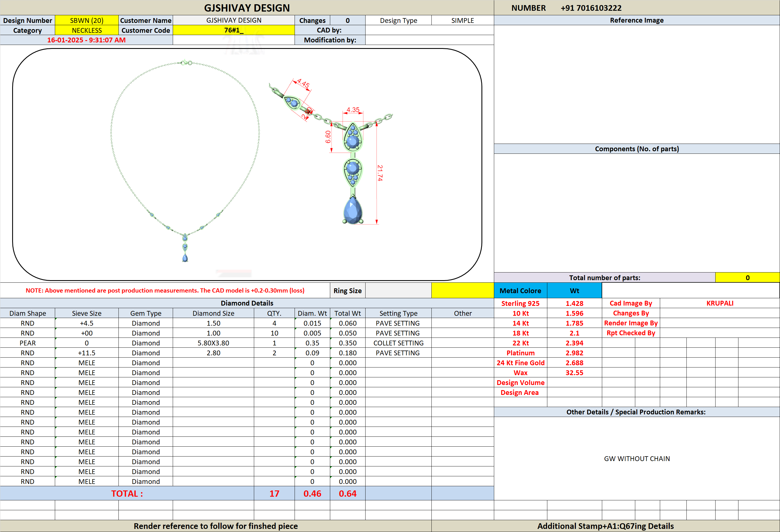Click the empty Ring Size value field
The image size is (780, 532).
point(398,290)
